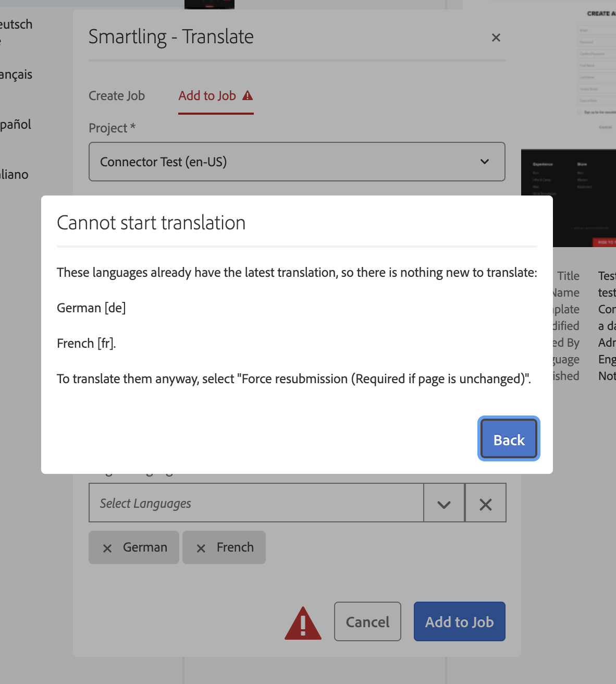Click the Cannot start translation heading
Image resolution: width=616 pixels, height=684 pixels.
[151, 223]
